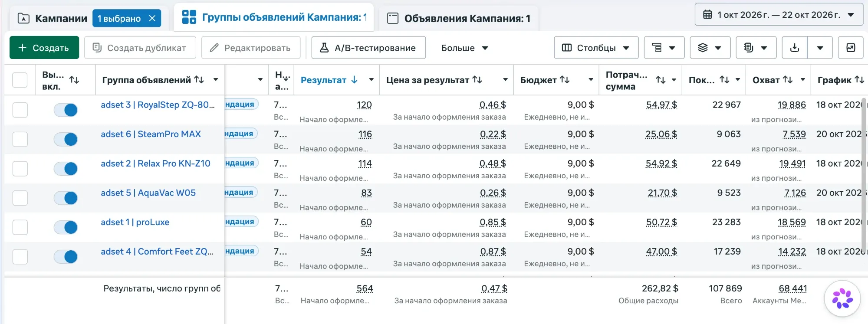
Task: Expand the Столбцы columns dropdown
Action: (x=596, y=48)
